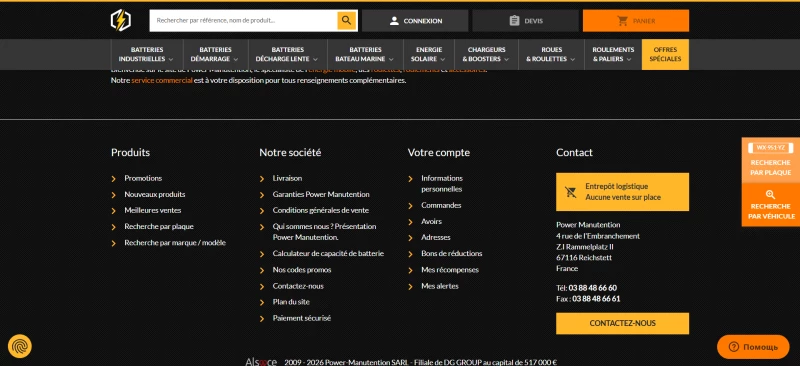The width and height of the screenshot is (800, 366).
Task: Expand the Batteries Industrielles menu
Action: (x=147, y=54)
